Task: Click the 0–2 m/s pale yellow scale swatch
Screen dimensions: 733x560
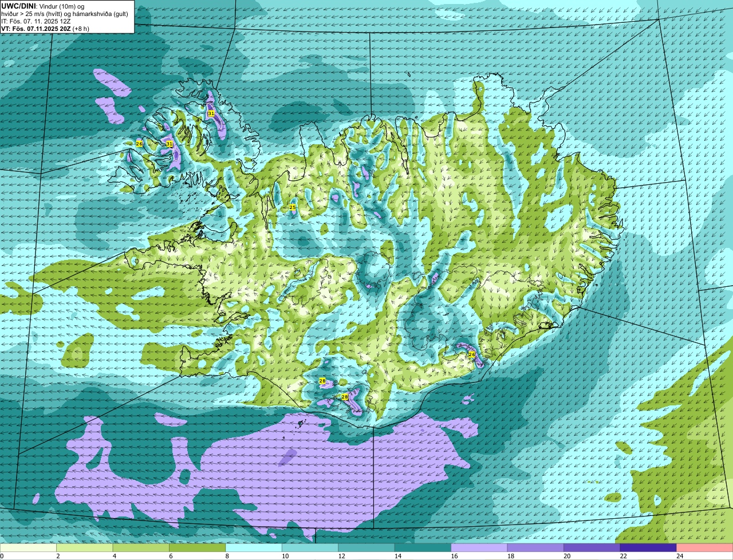Action: 29,548
